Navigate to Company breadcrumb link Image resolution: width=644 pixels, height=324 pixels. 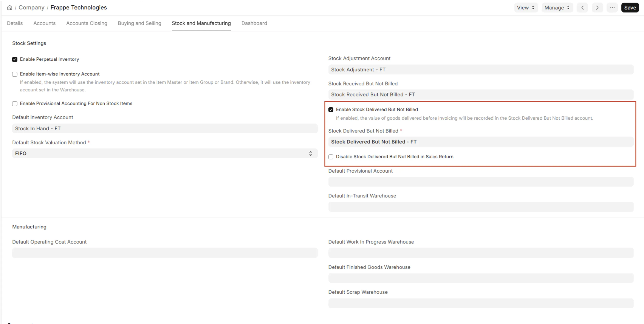tap(31, 8)
